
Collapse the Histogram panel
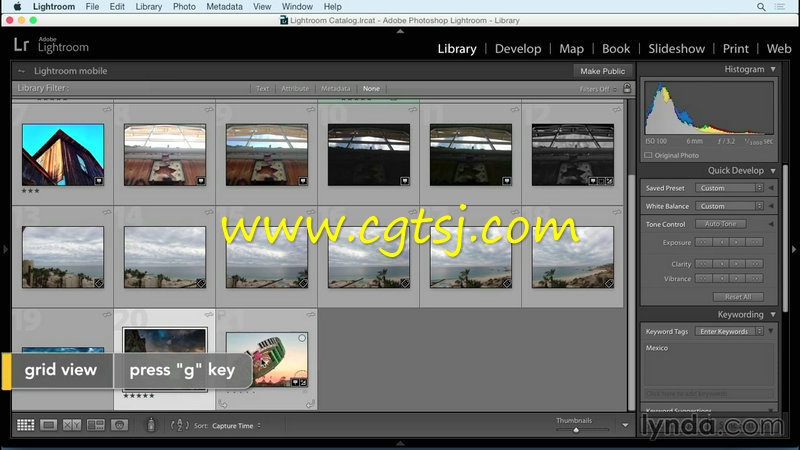click(773, 69)
